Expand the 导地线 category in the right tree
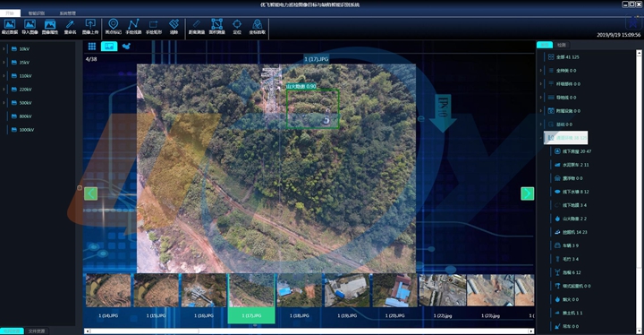 click(541, 98)
